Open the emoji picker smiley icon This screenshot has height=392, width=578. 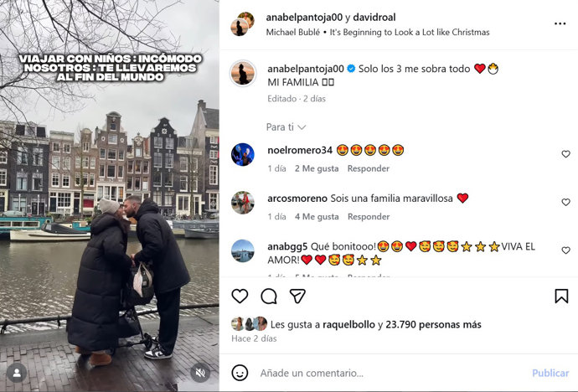[240, 373]
